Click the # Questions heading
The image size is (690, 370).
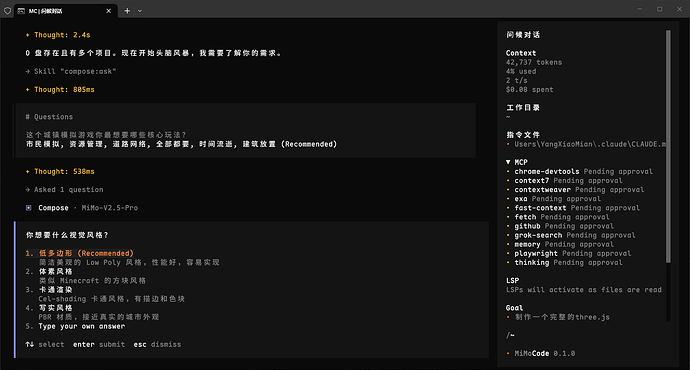point(49,117)
